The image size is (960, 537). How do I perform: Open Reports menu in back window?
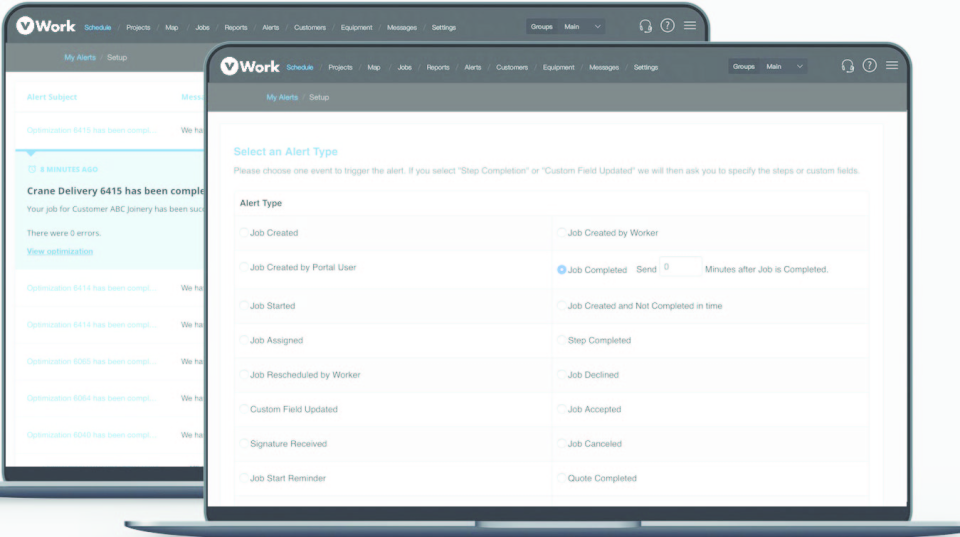click(236, 28)
